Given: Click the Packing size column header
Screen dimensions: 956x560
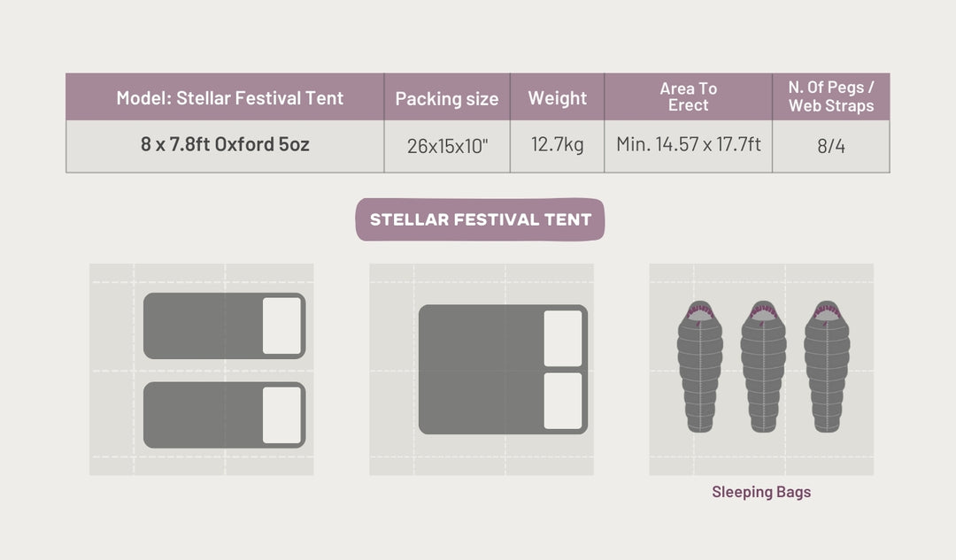Looking at the screenshot, I should pyautogui.click(x=446, y=98).
